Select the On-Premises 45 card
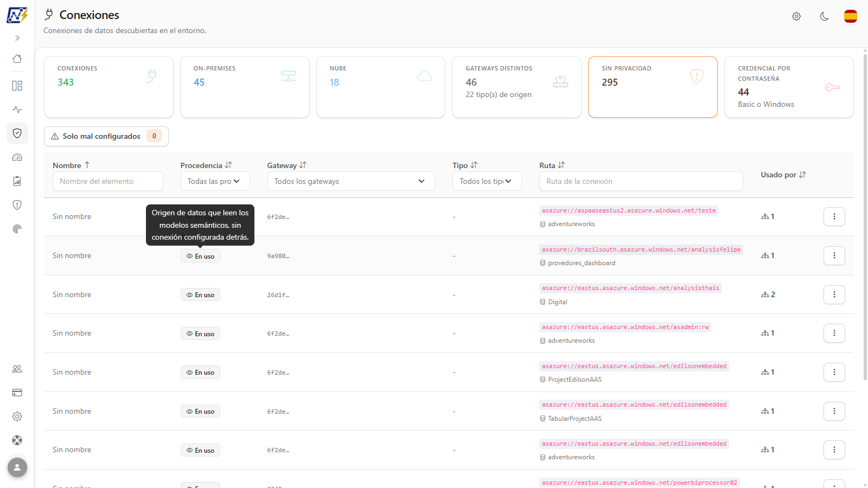 coord(245,87)
